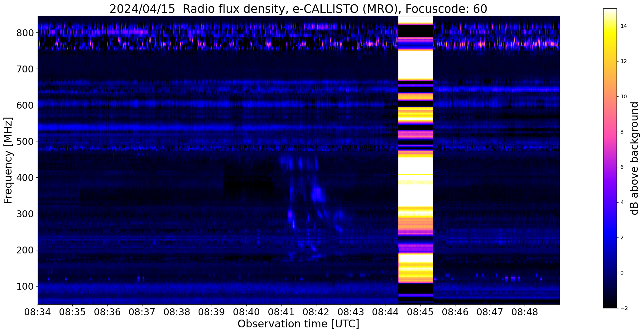Click the 'Frequency [MHz]' y-axis label
644x333 pixels.
(x=8, y=160)
